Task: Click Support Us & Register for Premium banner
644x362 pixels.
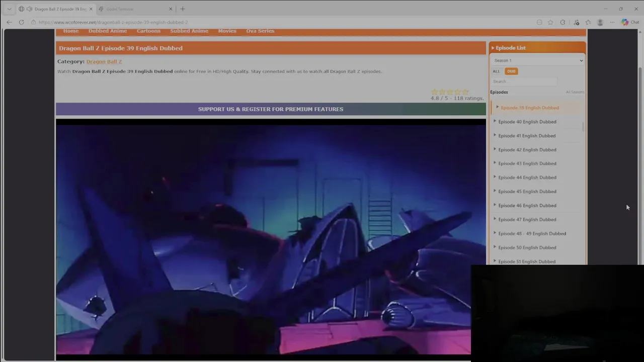Action: point(271,109)
